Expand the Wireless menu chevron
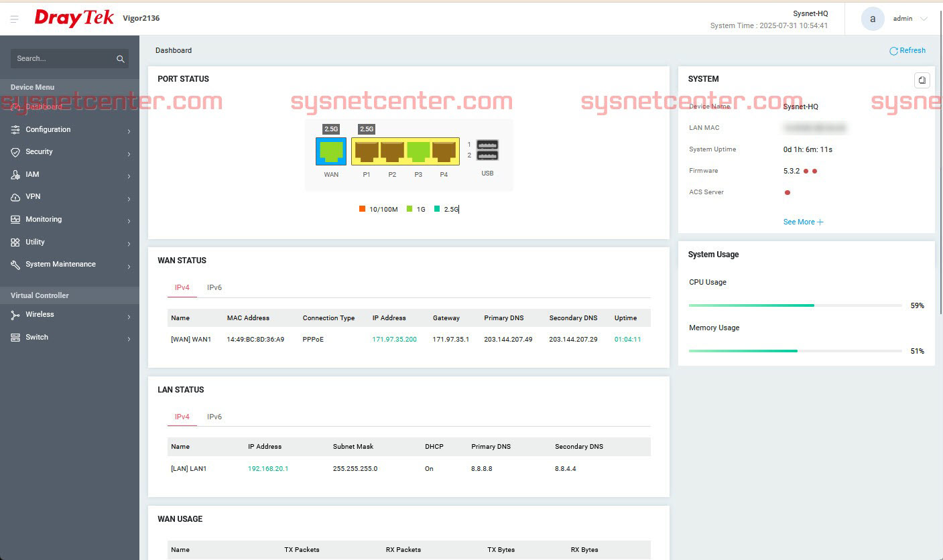The image size is (943, 560). (129, 317)
